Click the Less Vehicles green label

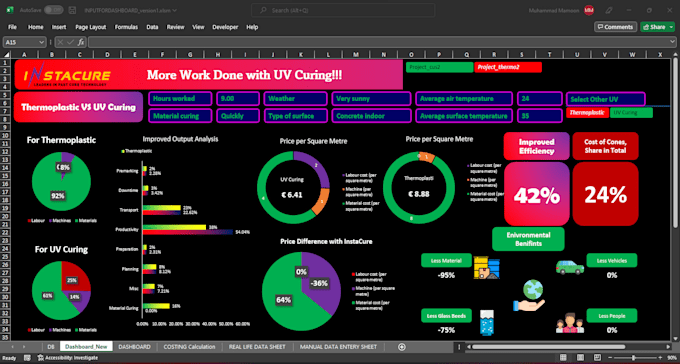[x=611, y=261]
